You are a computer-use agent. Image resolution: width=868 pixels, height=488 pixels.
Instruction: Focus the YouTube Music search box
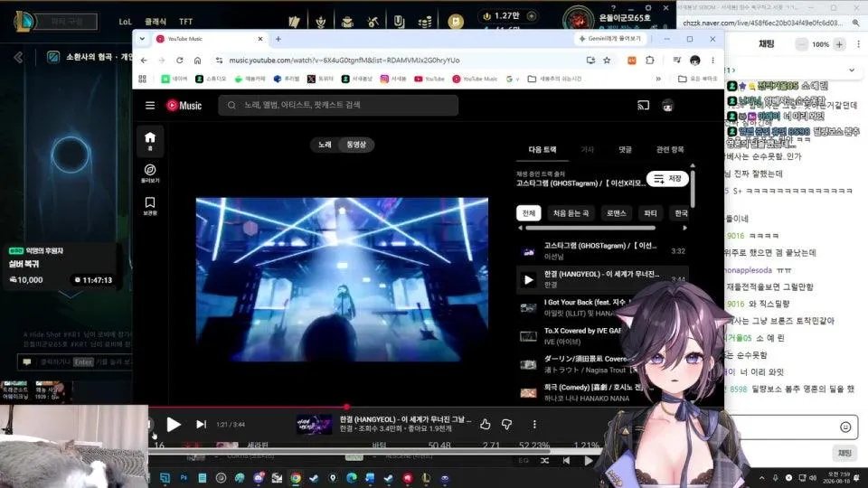coord(338,105)
